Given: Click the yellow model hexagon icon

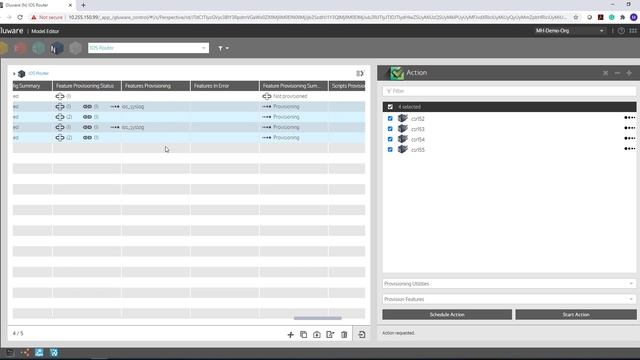Looking at the screenshot, I should click(x=3, y=48).
